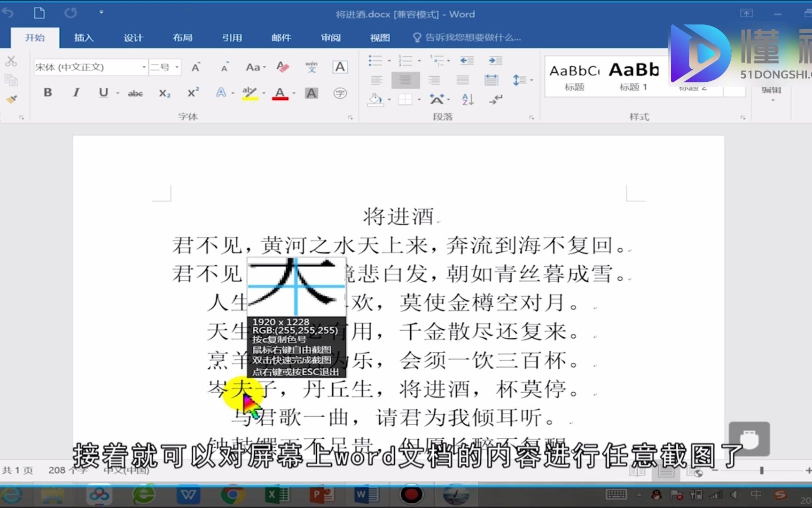Apply Character Shading to selected text

[312, 93]
